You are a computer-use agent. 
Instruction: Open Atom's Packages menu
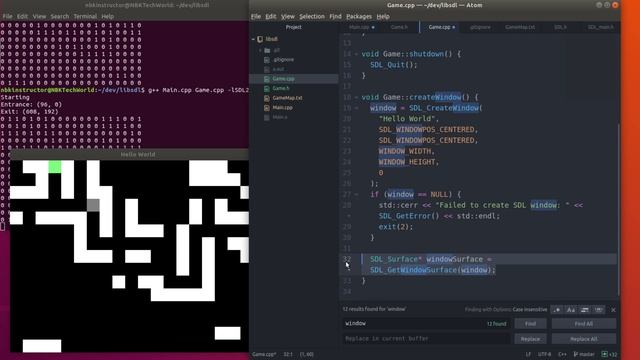click(359, 16)
